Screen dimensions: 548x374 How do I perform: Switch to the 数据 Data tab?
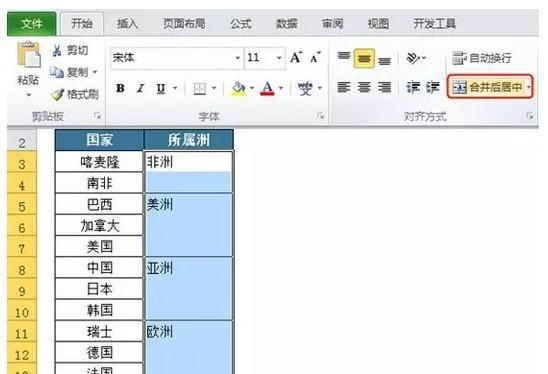(x=286, y=24)
